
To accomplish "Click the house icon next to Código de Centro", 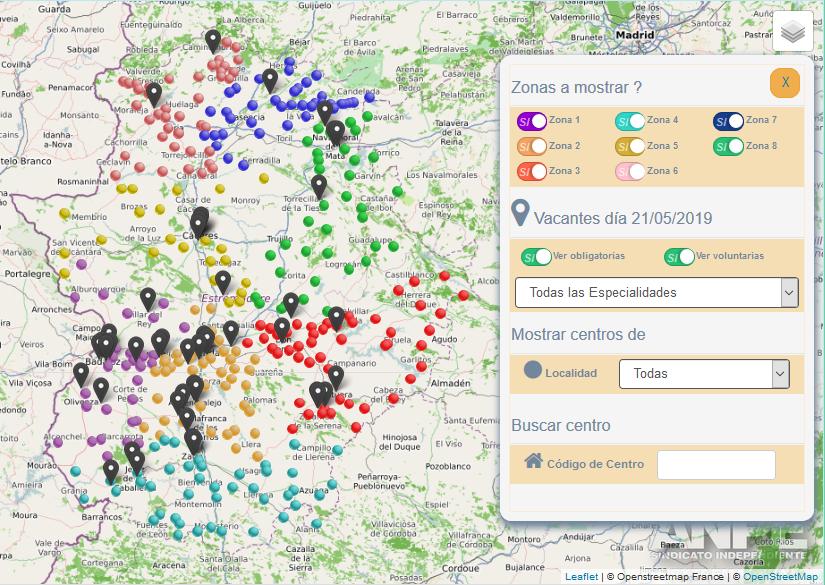I will pos(533,461).
